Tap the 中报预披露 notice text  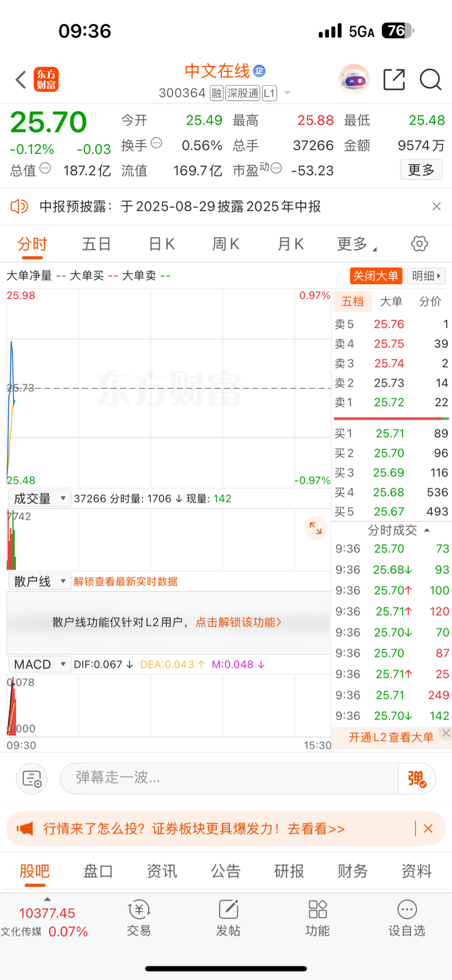(180, 207)
